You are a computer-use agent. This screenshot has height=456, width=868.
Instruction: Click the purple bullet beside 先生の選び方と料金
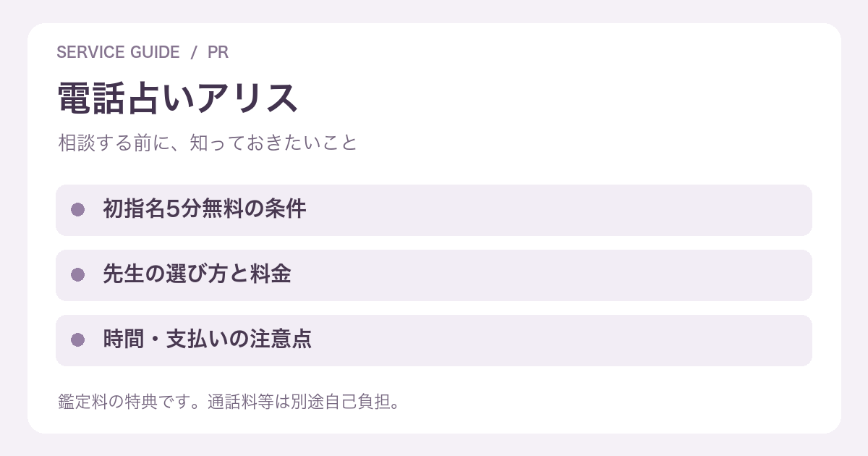[x=78, y=275]
